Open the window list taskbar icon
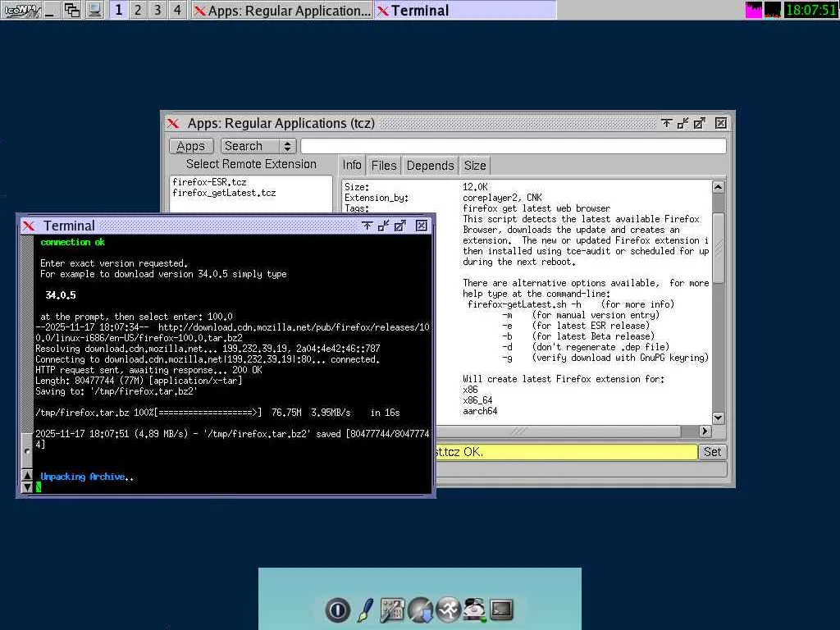 [72, 10]
